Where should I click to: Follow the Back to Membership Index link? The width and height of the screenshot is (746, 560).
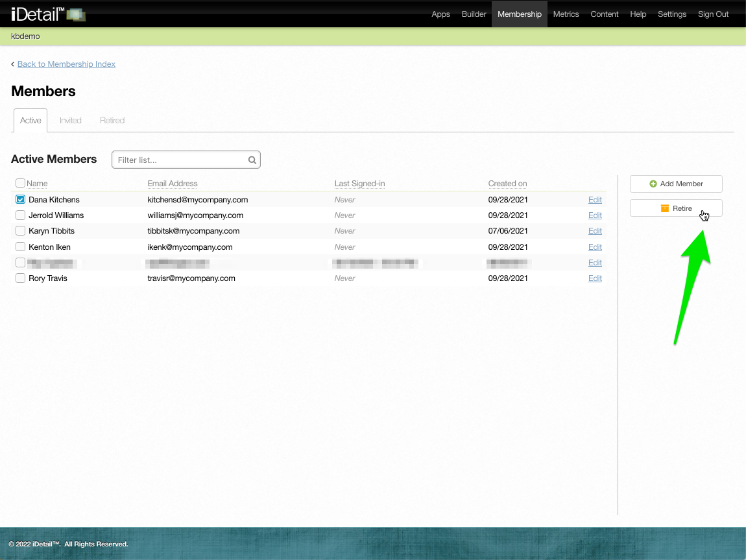click(66, 64)
